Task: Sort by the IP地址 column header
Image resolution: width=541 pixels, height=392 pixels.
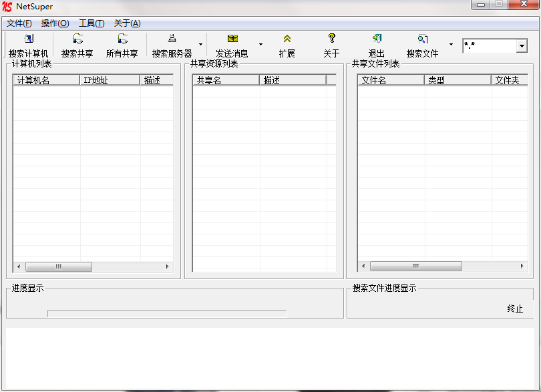Action: pyautogui.click(x=94, y=79)
